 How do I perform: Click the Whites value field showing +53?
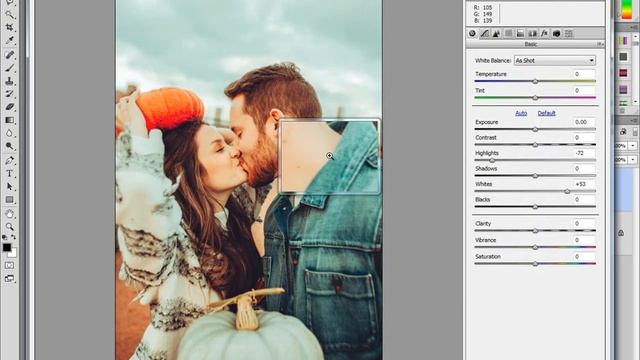coord(584,184)
